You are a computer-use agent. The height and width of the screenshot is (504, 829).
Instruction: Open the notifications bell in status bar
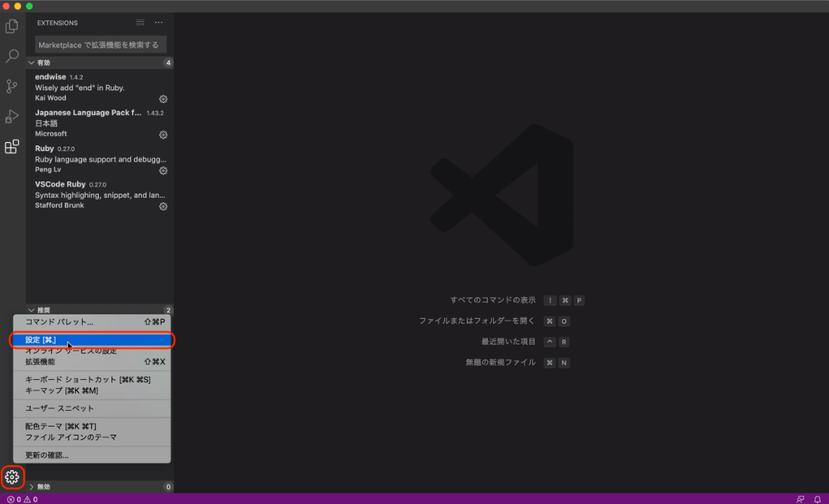click(818, 499)
